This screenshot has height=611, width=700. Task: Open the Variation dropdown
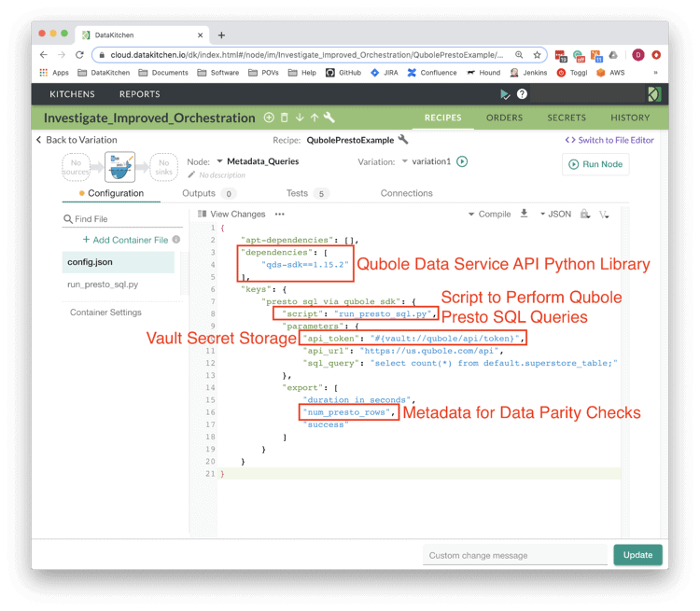pyautogui.click(x=406, y=161)
